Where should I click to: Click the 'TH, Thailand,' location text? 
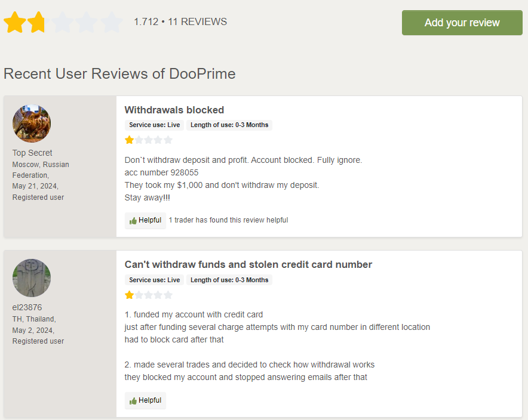tap(34, 319)
